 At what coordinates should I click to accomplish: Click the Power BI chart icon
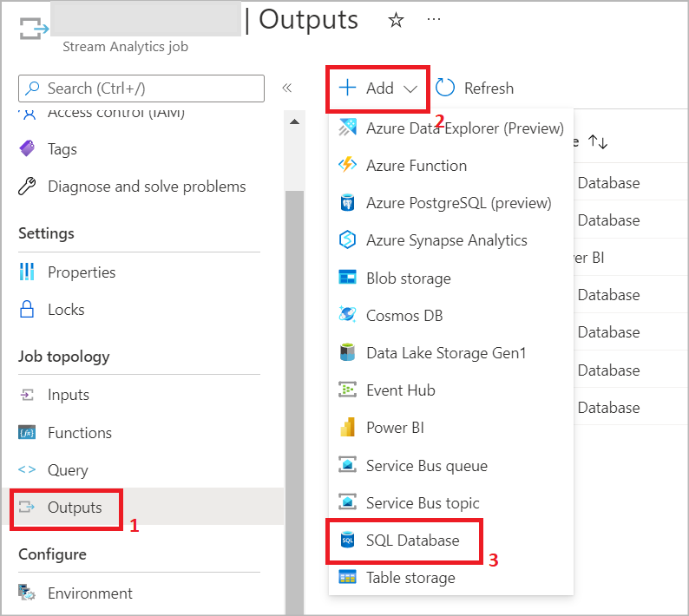click(x=348, y=428)
